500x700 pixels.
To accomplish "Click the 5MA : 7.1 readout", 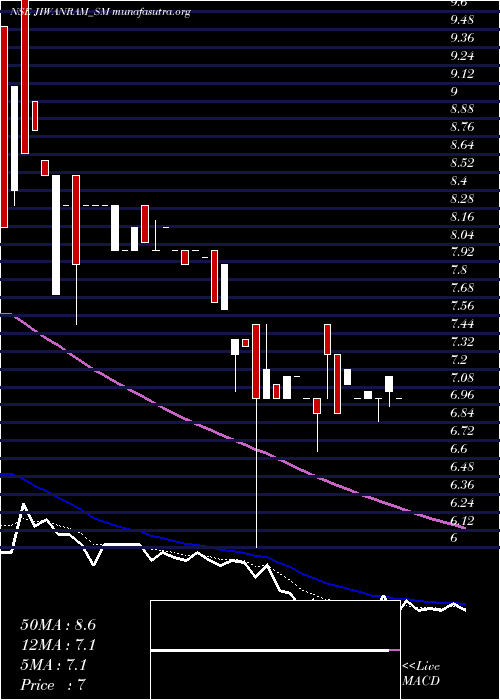I will pos(53,665).
